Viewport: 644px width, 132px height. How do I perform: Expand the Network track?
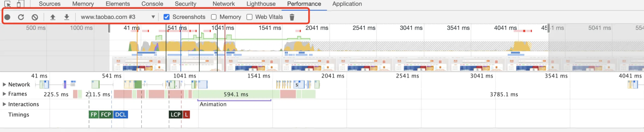[x=4, y=85]
